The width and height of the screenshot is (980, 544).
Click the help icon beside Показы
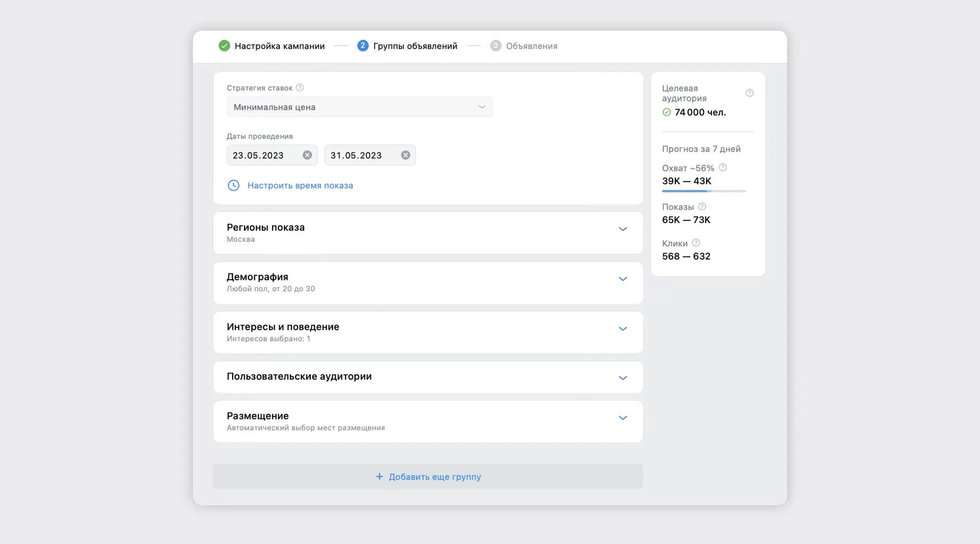(x=702, y=207)
